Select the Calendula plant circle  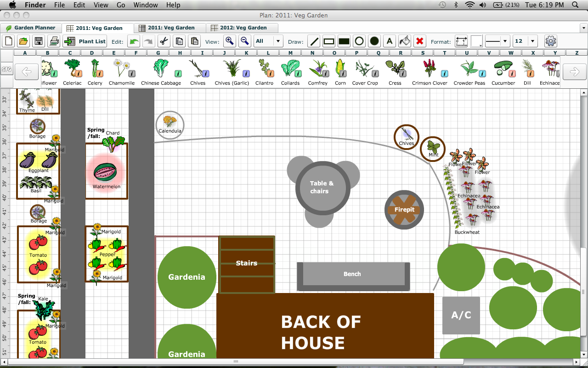pos(170,124)
